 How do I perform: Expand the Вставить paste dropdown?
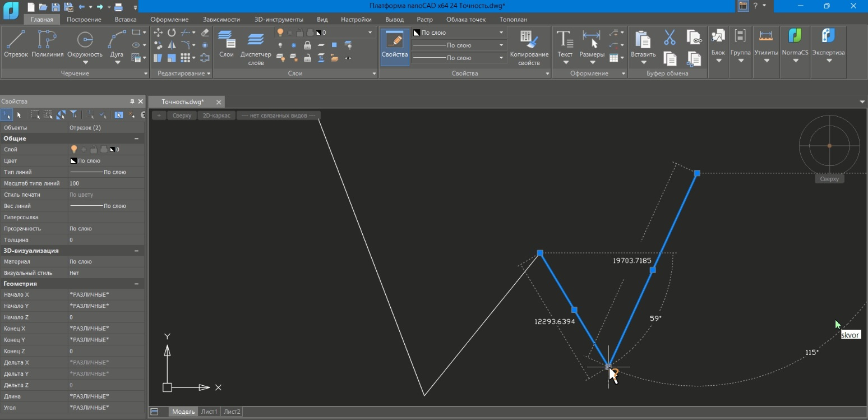coord(643,62)
